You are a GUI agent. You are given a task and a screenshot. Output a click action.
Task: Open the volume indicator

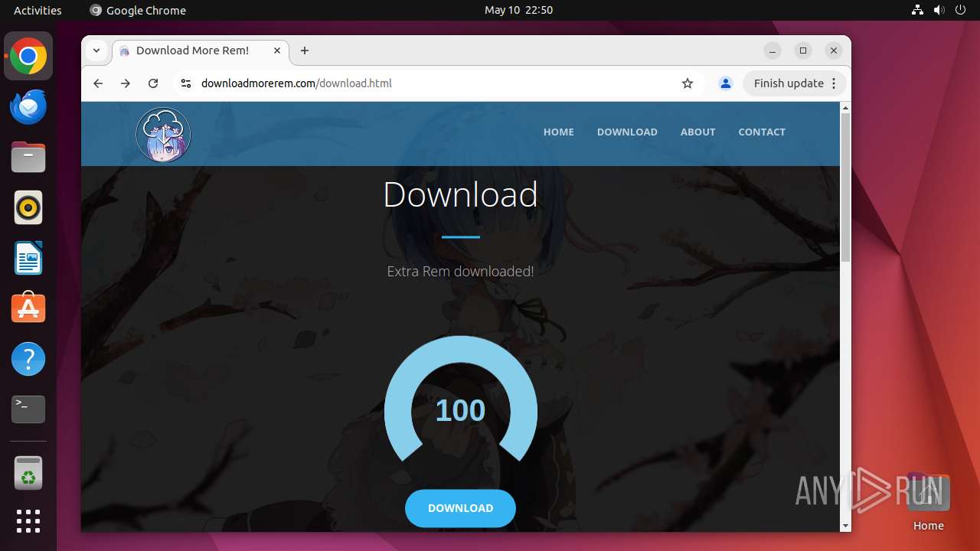click(x=939, y=10)
